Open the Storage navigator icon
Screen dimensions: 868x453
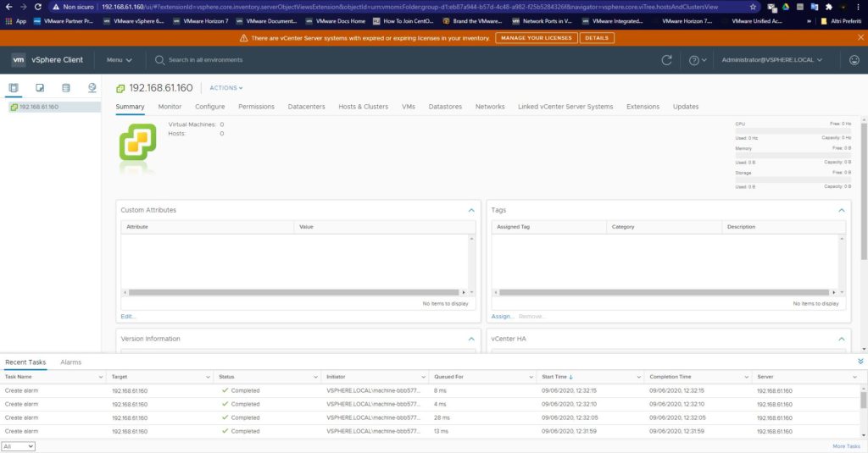pos(66,88)
